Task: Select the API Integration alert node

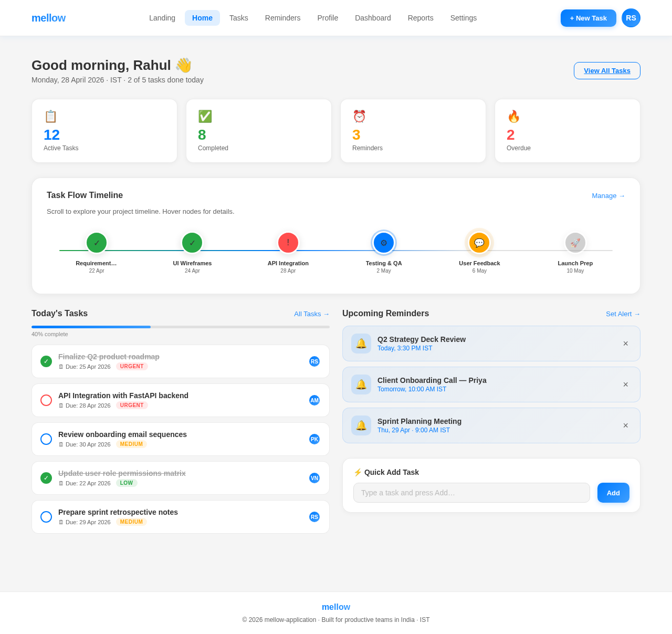Action: tap(288, 243)
